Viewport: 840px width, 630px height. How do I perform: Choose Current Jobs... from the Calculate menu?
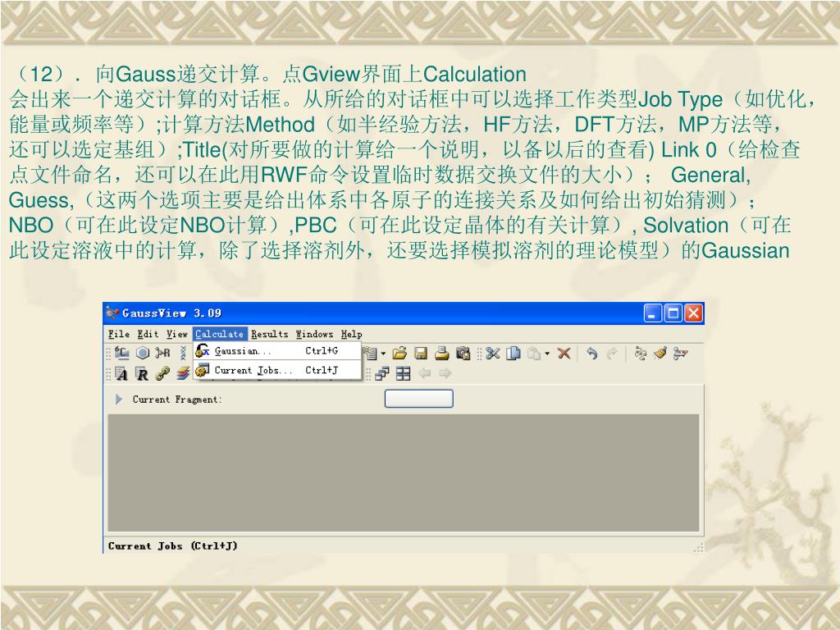tap(277, 370)
